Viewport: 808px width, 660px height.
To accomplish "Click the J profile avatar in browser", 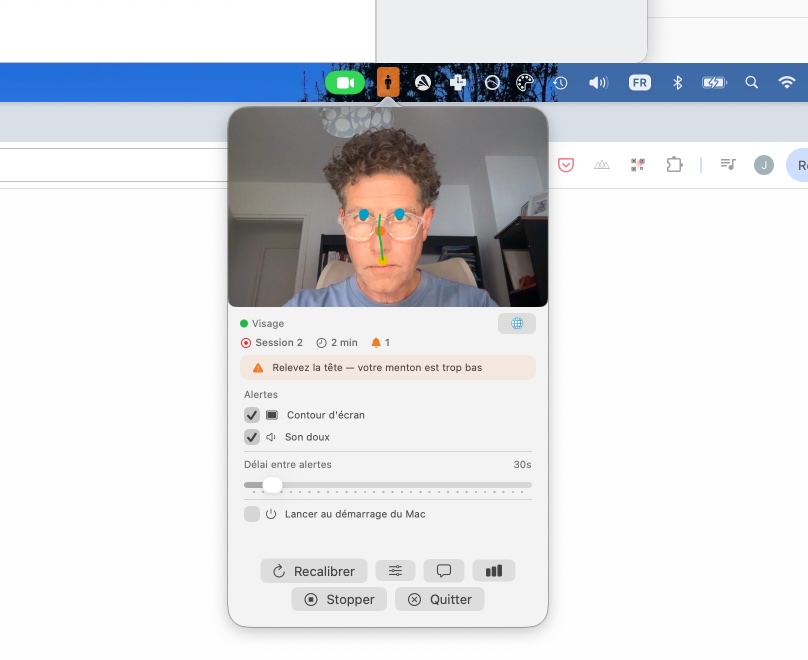I will 764,165.
